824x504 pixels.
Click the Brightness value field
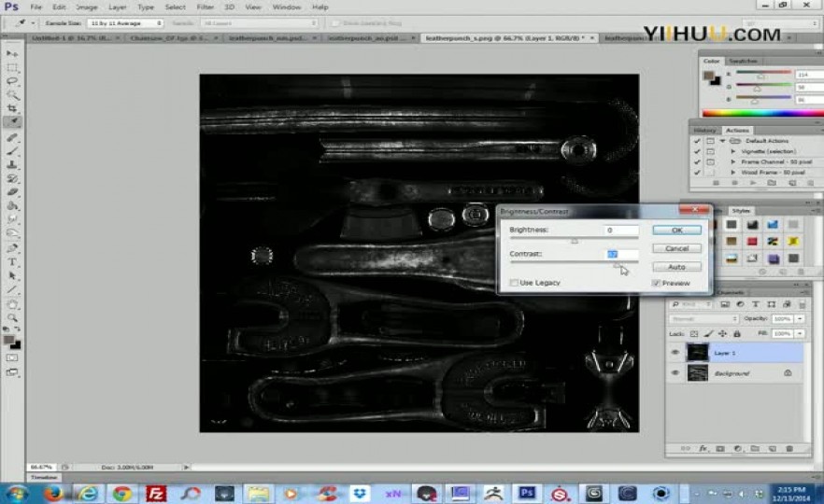point(622,230)
